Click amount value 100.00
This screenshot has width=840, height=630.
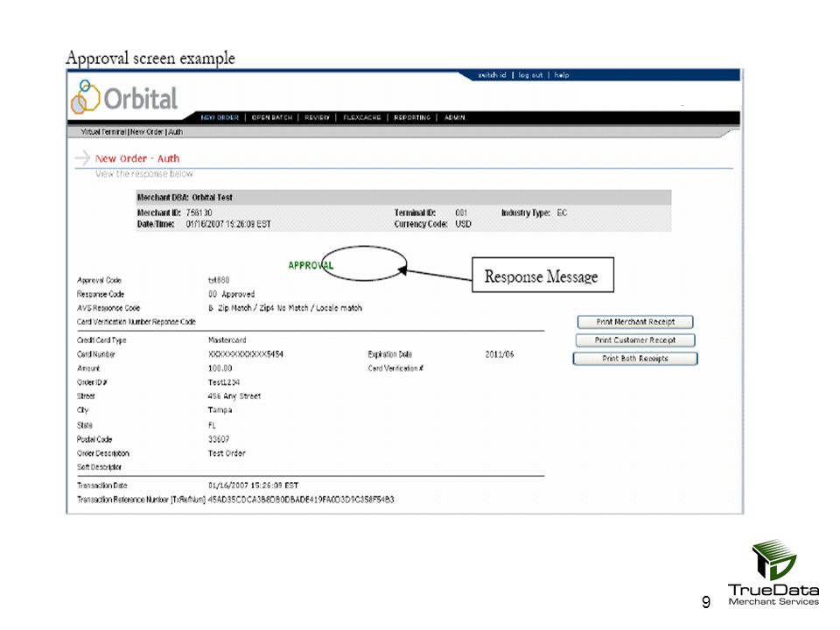click(x=220, y=368)
